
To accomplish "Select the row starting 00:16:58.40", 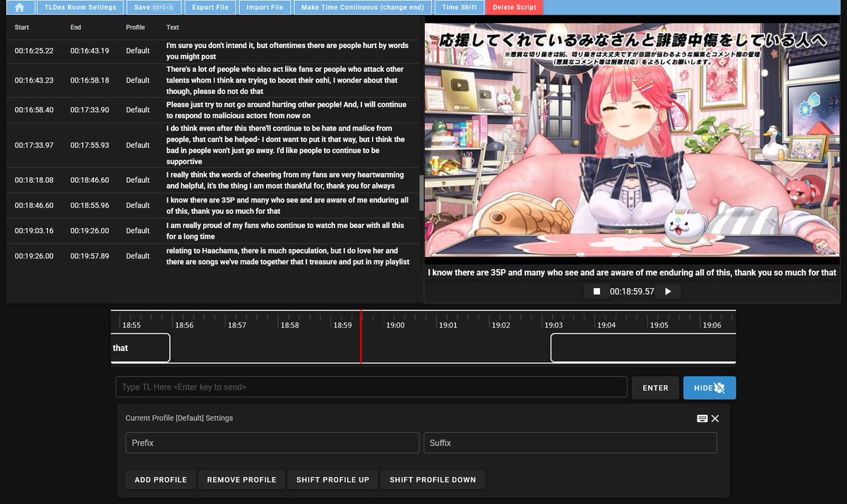I will point(212,110).
